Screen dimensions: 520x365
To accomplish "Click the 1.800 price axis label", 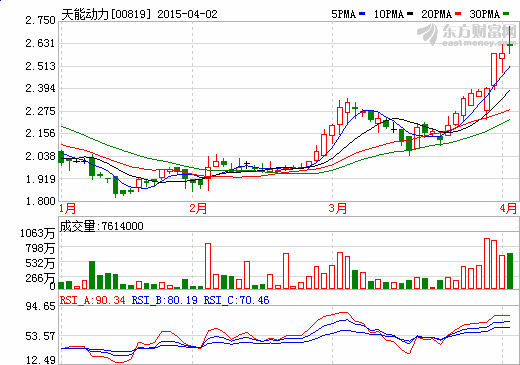I will point(40,201).
